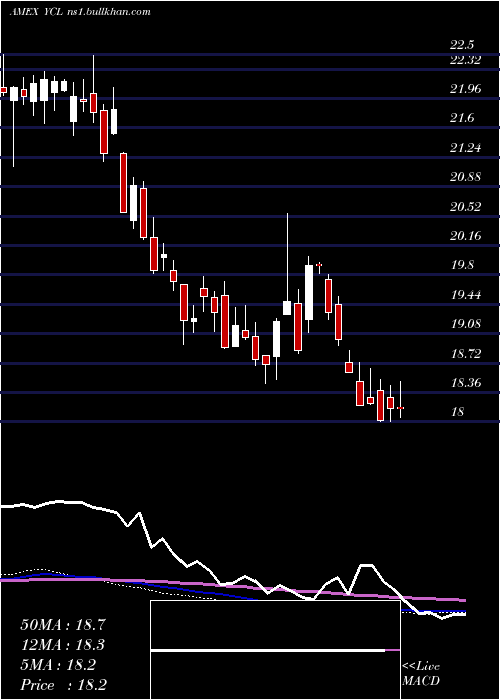Click the tall-wick candle reaching 20.52
Viewport: 500px width, 700px height.
(x=287, y=264)
